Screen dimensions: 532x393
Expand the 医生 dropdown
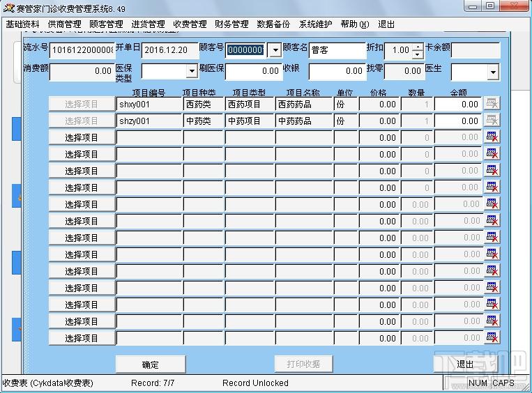tap(493, 72)
